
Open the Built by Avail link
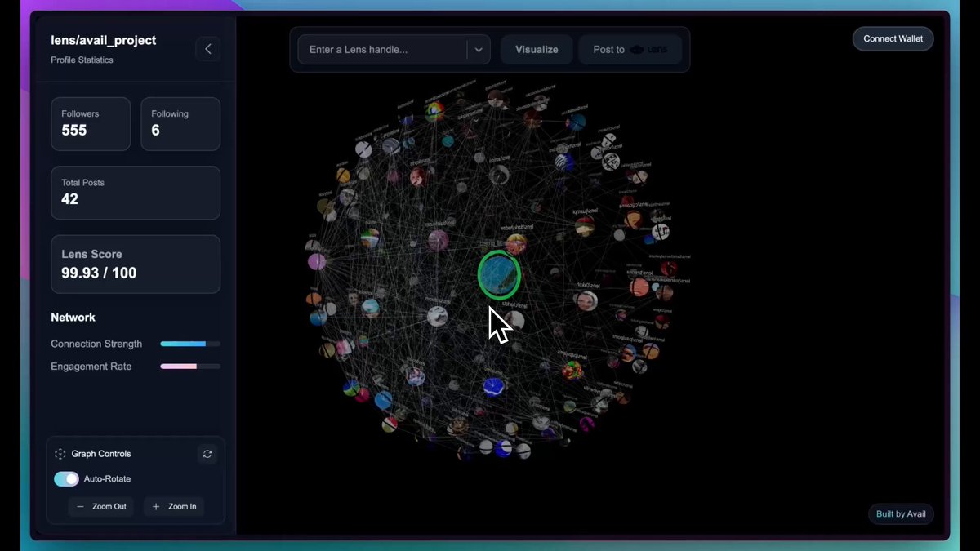tap(901, 514)
